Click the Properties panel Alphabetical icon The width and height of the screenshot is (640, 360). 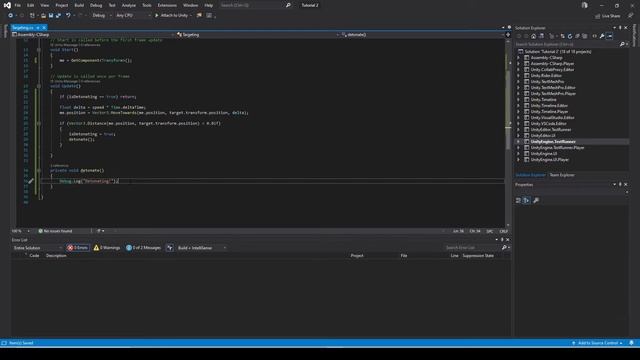point(527,200)
